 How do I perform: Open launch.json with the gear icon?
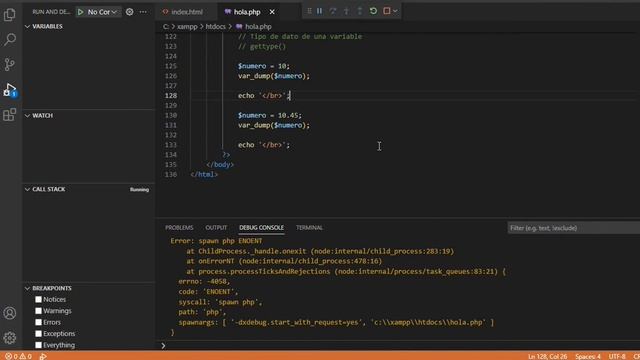click(x=129, y=12)
